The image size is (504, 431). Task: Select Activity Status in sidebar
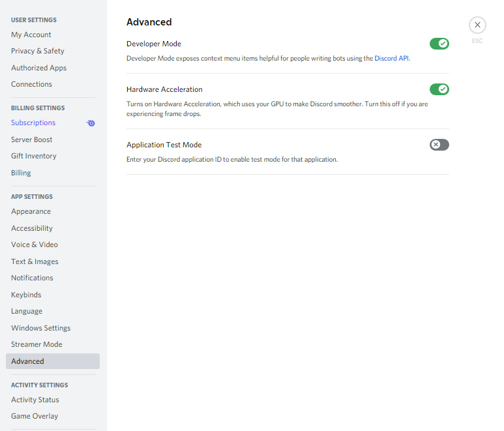(x=35, y=400)
